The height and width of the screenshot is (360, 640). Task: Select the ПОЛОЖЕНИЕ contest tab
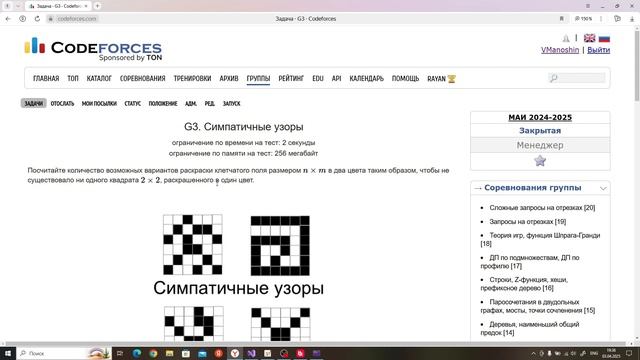pyautogui.click(x=163, y=104)
